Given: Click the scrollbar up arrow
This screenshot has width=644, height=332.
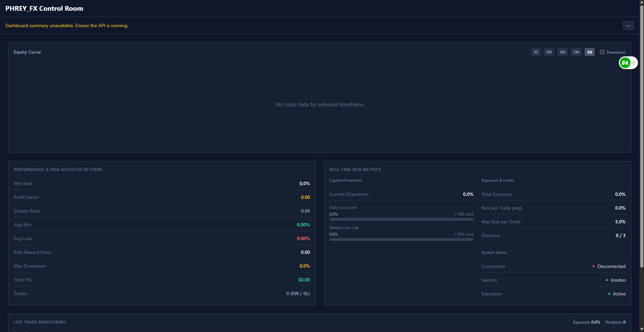Looking at the screenshot, I should click(x=641, y=2).
